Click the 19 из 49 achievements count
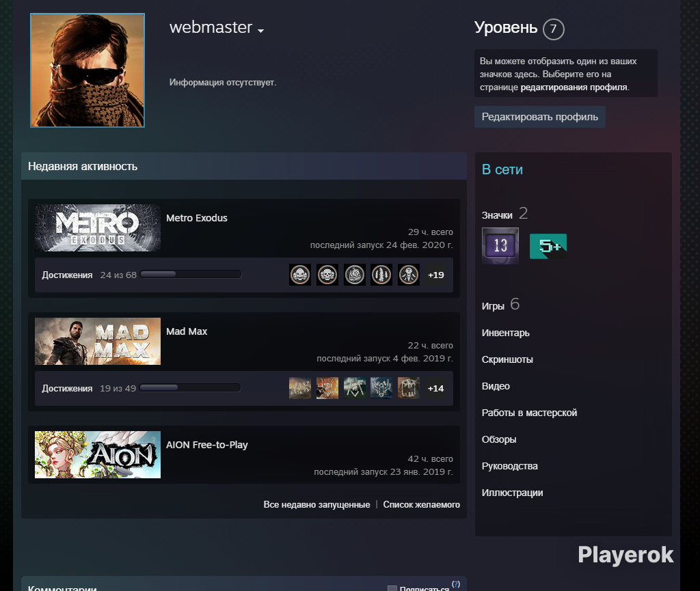 118,389
